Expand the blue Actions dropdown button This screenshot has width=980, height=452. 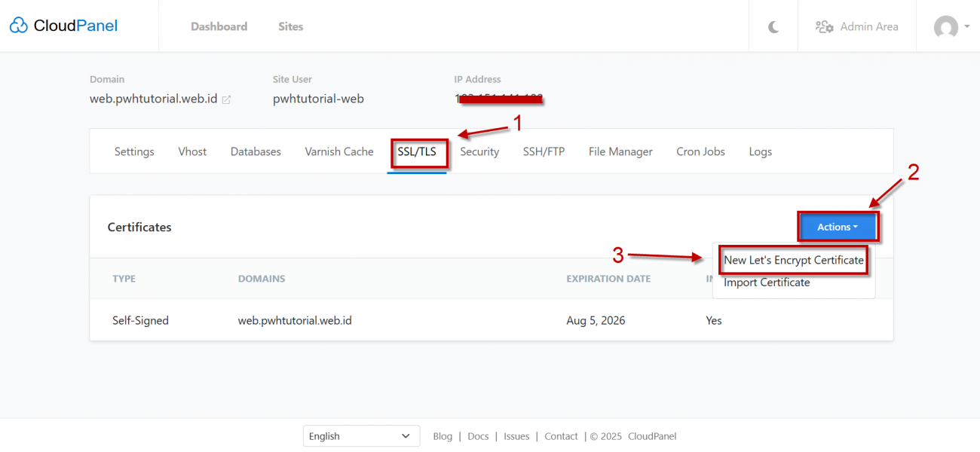click(838, 227)
